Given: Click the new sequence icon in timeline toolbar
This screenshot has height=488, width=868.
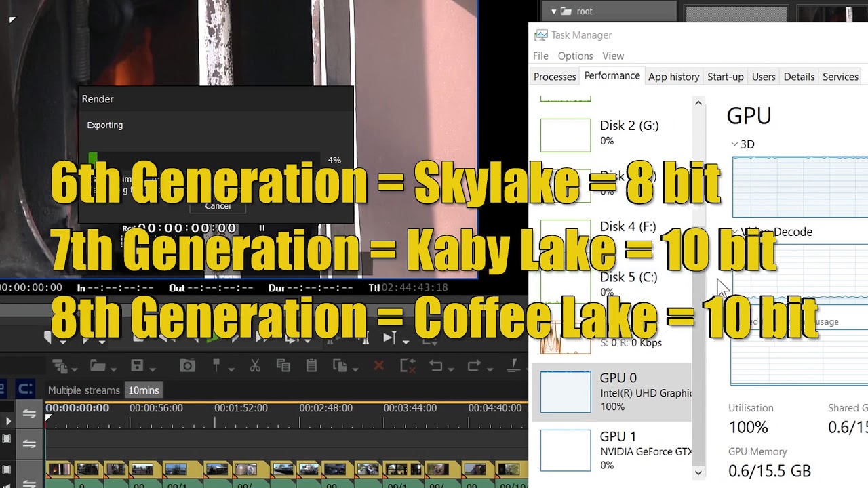Looking at the screenshot, I should pyautogui.click(x=60, y=366).
